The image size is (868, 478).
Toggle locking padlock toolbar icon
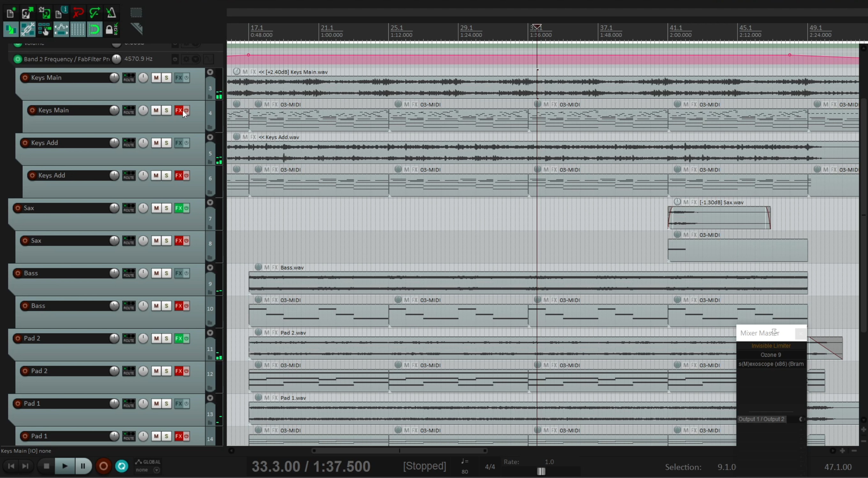point(111,30)
